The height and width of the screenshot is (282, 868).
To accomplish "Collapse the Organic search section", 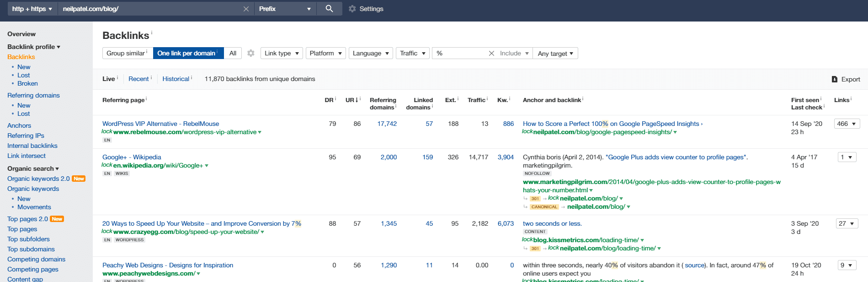I will point(33,168).
